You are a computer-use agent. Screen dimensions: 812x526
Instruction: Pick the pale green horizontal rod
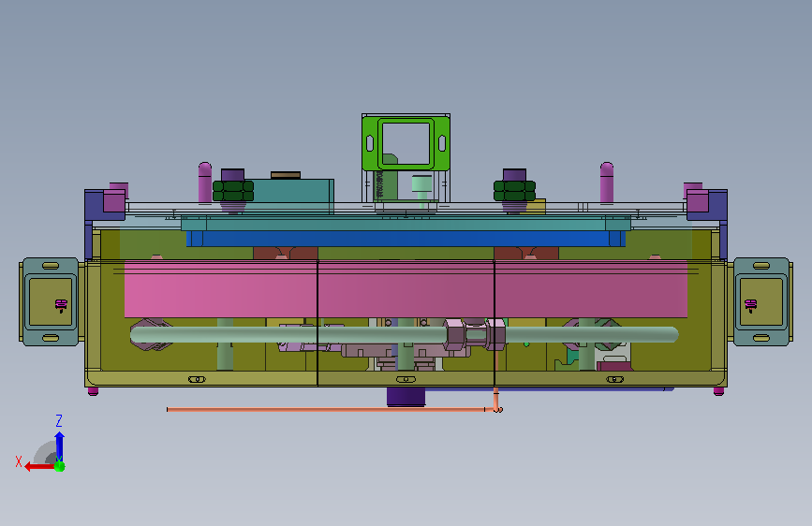pos(404,334)
